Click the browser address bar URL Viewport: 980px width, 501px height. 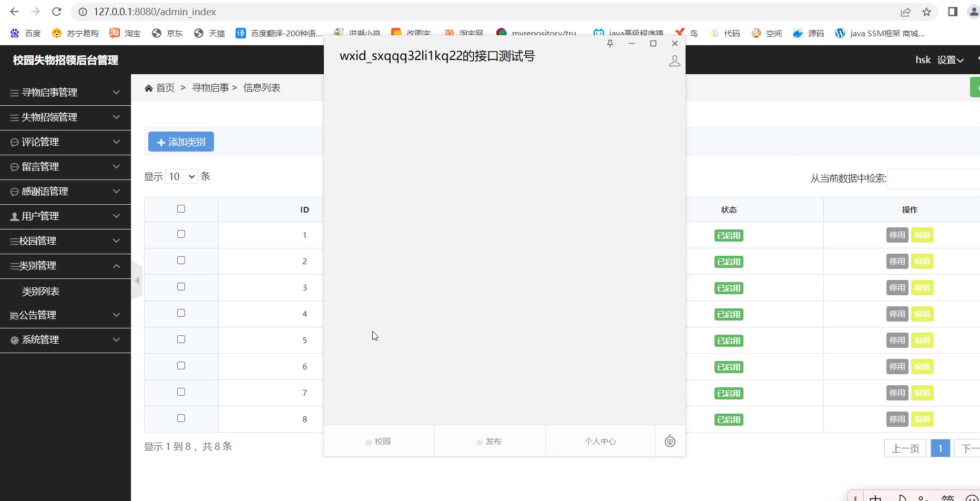coord(155,12)
